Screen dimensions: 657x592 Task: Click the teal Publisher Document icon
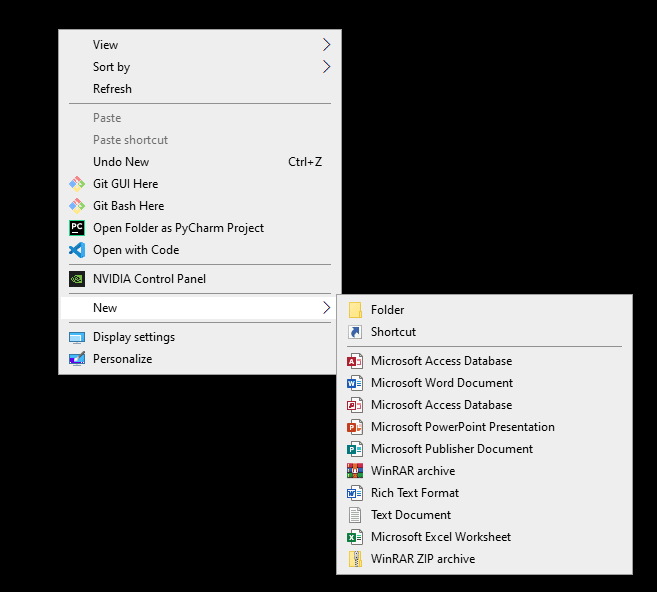click(355, 449)
